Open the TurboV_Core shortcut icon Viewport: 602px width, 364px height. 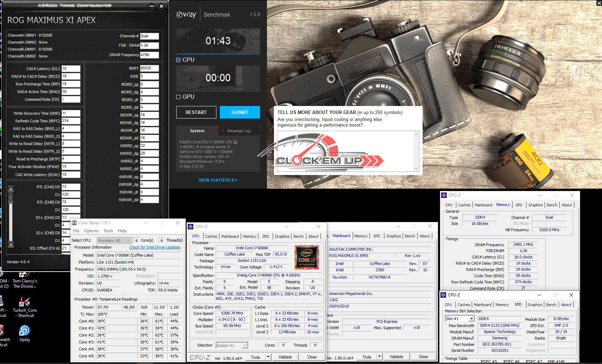[x=24, y=302]
